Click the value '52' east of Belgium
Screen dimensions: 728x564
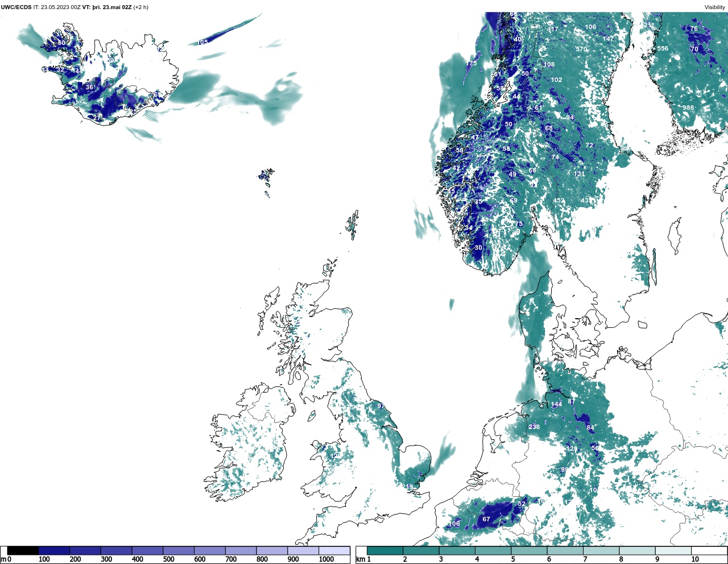(x=522, y=504)
